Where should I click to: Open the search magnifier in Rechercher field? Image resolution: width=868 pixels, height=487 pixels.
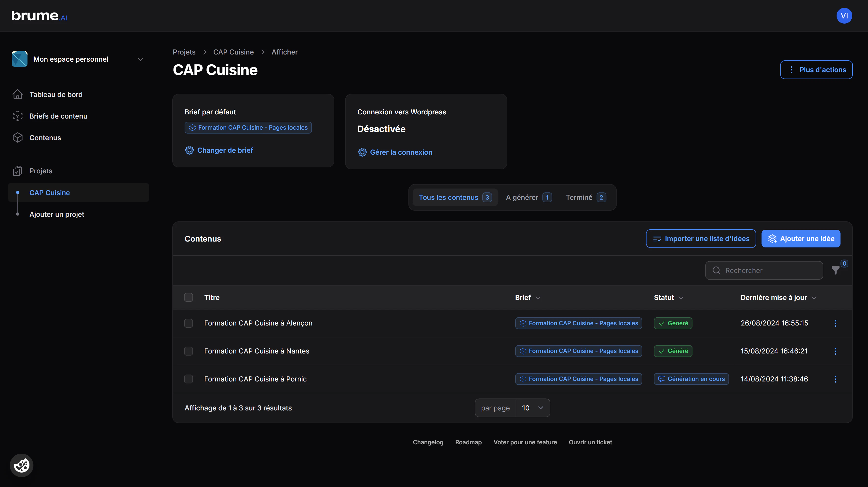point(717,270)
